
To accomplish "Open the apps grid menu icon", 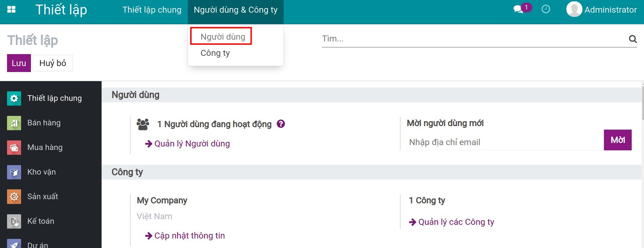I will (x=11, y=9).
